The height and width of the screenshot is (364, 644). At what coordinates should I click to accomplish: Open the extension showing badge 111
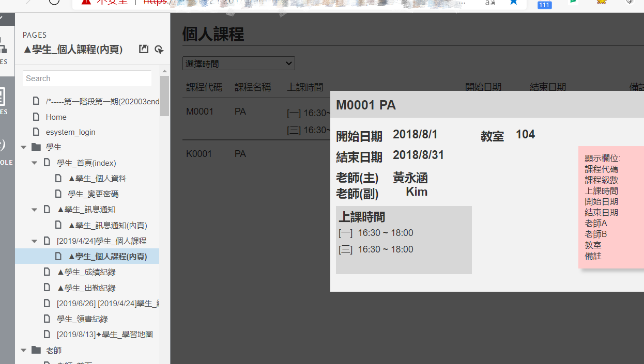point(544,5)
